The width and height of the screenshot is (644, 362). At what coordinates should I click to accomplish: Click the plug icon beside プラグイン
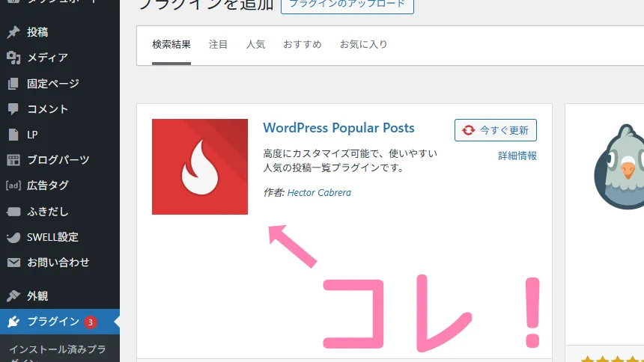(x=13, y=322)
